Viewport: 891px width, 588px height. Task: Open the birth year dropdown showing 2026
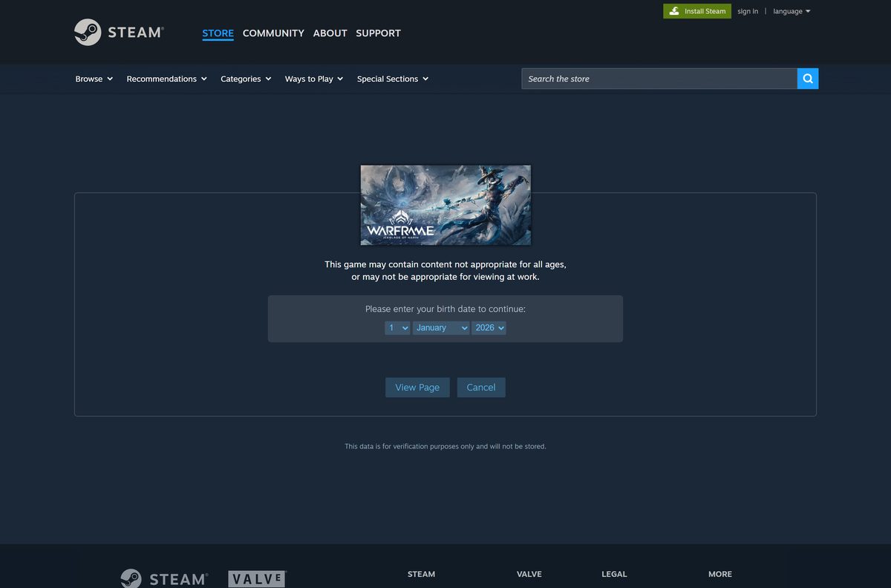coord(489,327)
